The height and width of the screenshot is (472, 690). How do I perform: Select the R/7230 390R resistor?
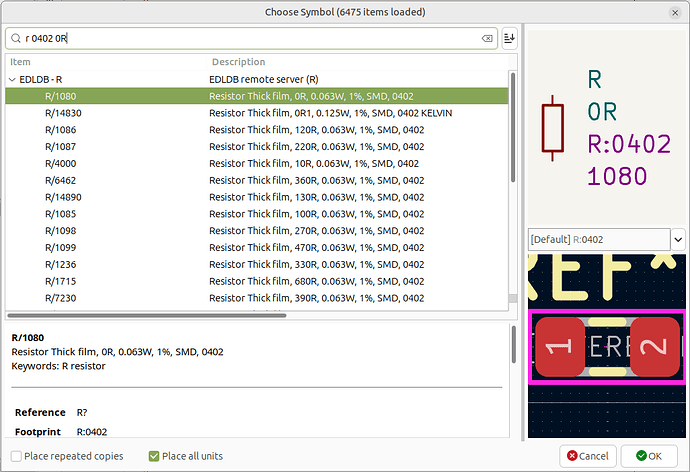[x=60, y=298]
